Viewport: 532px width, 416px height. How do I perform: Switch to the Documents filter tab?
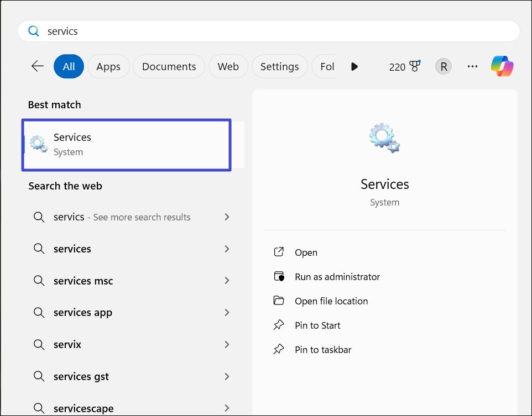[x=169, y=66]
